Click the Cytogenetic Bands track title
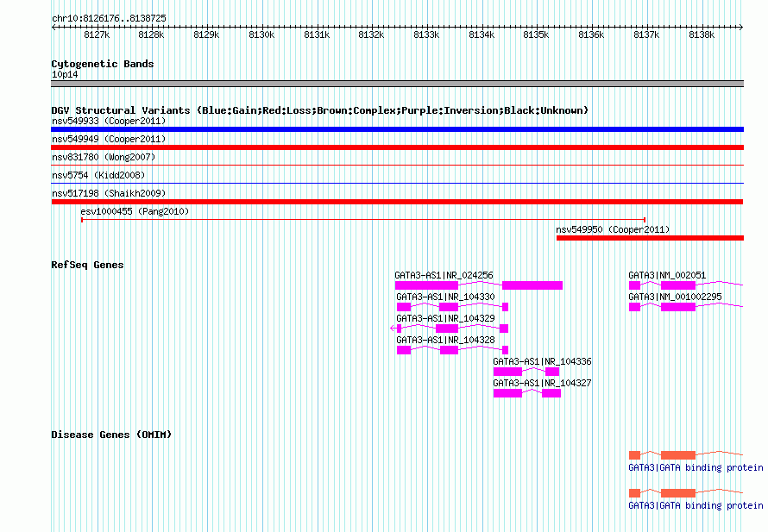 pyautogui.click(x=103, y=64)
